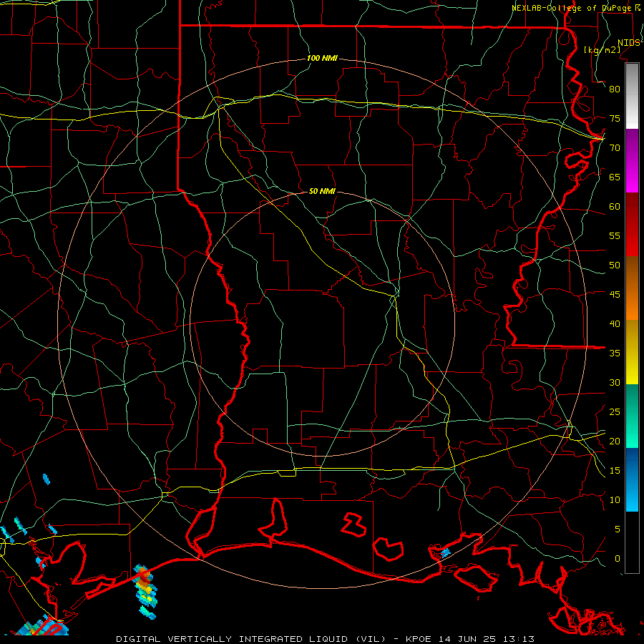Click the 75 value on the scale
This screenshot has height=644, width=644.
tap(615, 118)
